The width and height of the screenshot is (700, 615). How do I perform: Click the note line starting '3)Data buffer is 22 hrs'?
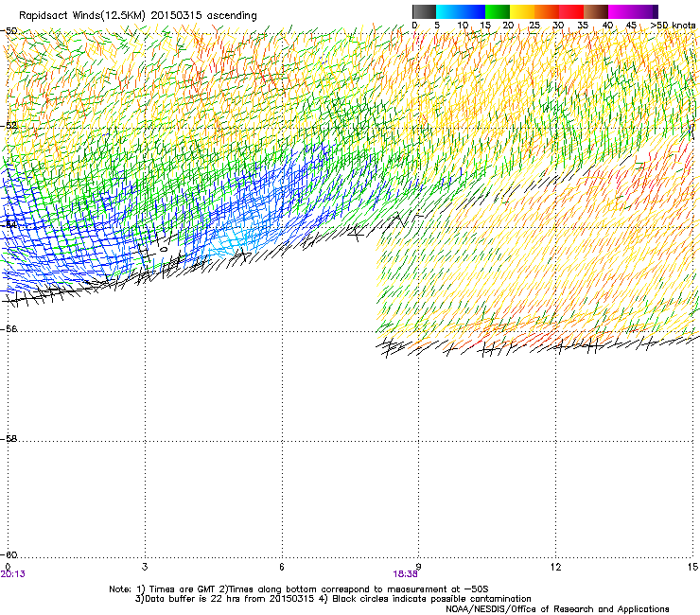point(333,599)
